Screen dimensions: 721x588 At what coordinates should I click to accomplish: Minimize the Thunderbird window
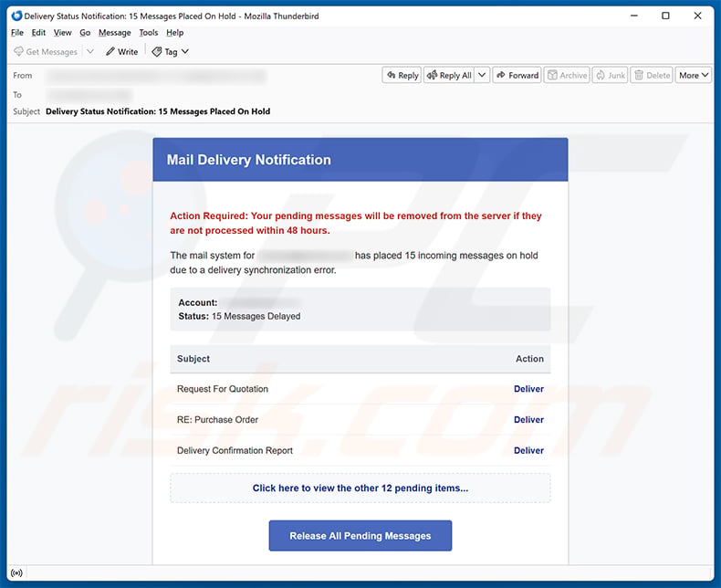point(634,16)
